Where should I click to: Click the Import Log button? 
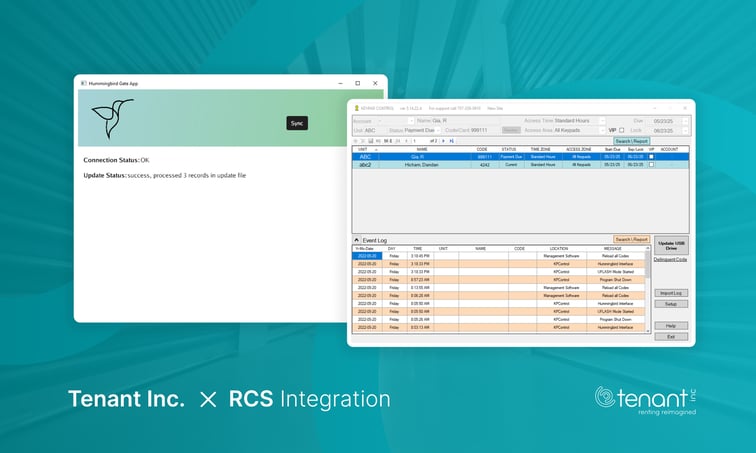(x=671, y=293)
